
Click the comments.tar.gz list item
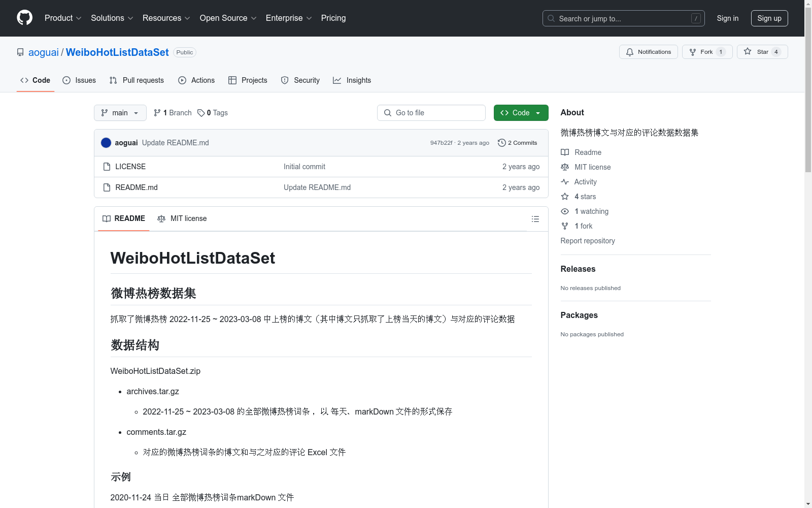[x=156, y=432]
